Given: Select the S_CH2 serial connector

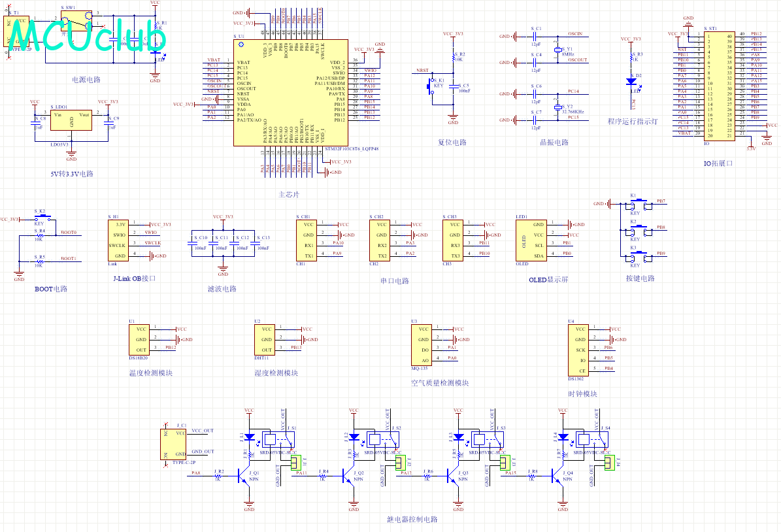Looking at the screenshot, I should 380,240.
